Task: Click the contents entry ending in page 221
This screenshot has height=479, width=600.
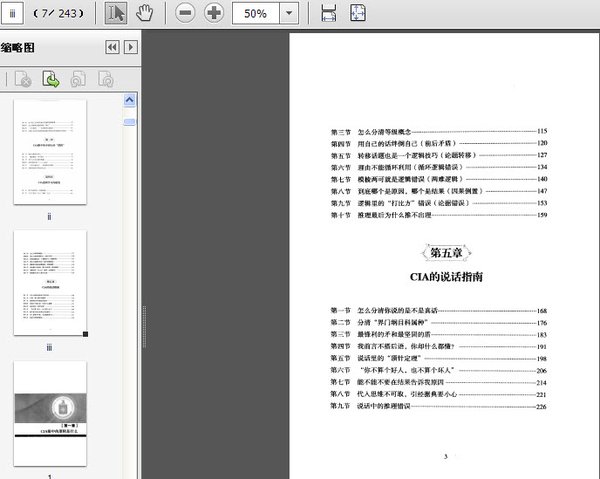Action: pyautogui.click(x=439, y=394)
